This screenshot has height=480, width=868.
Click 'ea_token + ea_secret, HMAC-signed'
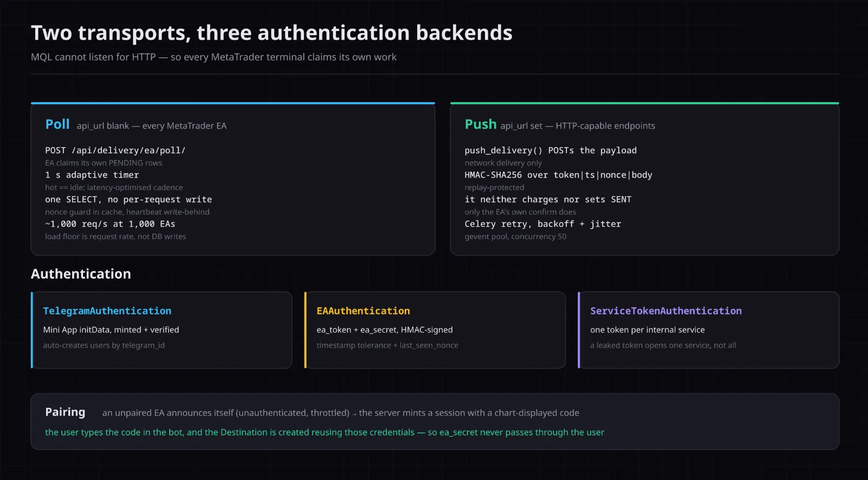384,330
